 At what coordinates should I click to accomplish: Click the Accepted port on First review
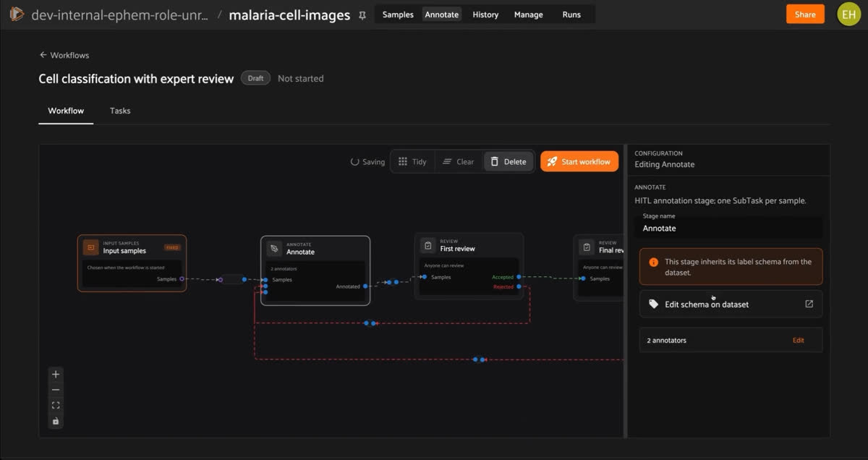[519, 277]
